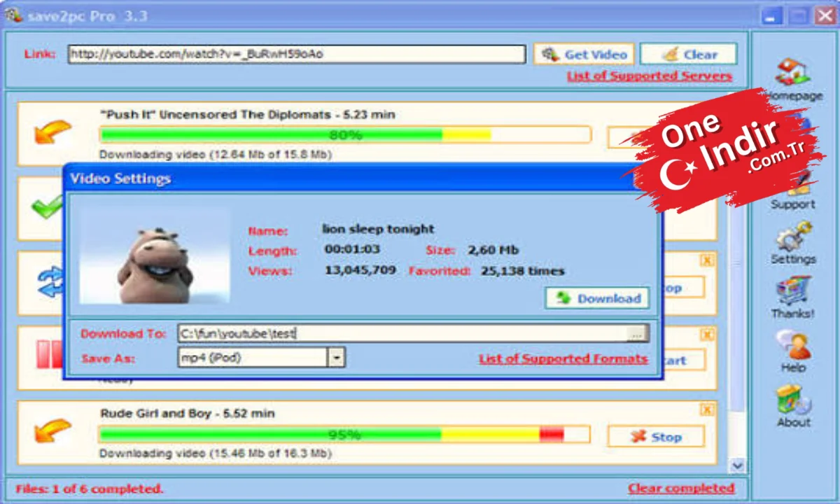Image resolution: width=840 pixels, height=504 pixels.
Task: Close the third list item with its X icon
Action: coord(707,260)
